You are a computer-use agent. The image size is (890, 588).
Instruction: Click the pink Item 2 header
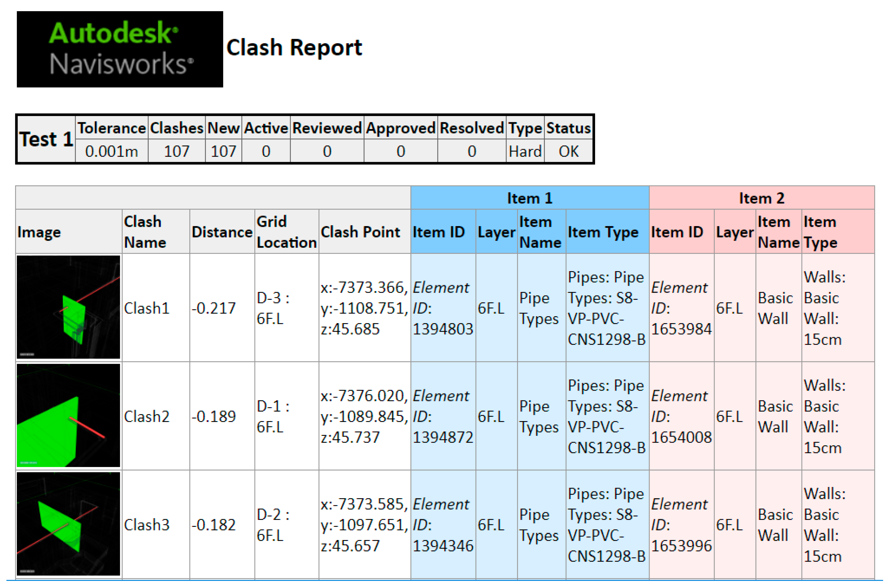(761, 198)
